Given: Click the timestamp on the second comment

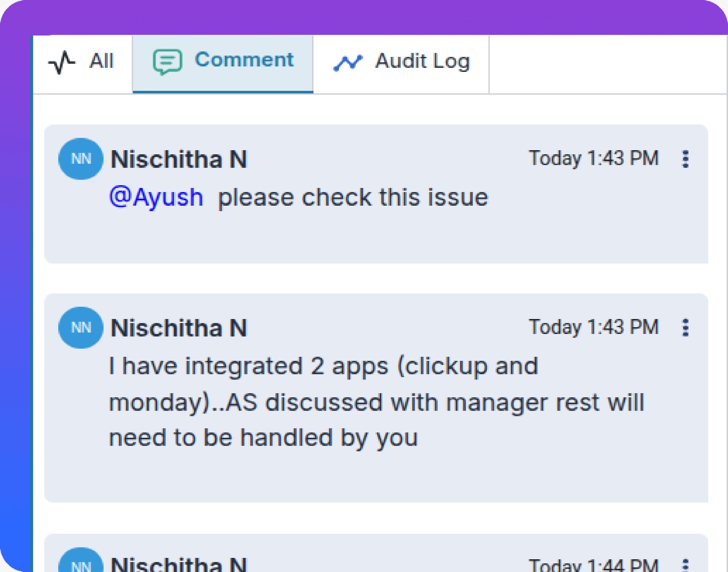Looking at the screenshot, I should coord(594,327).
